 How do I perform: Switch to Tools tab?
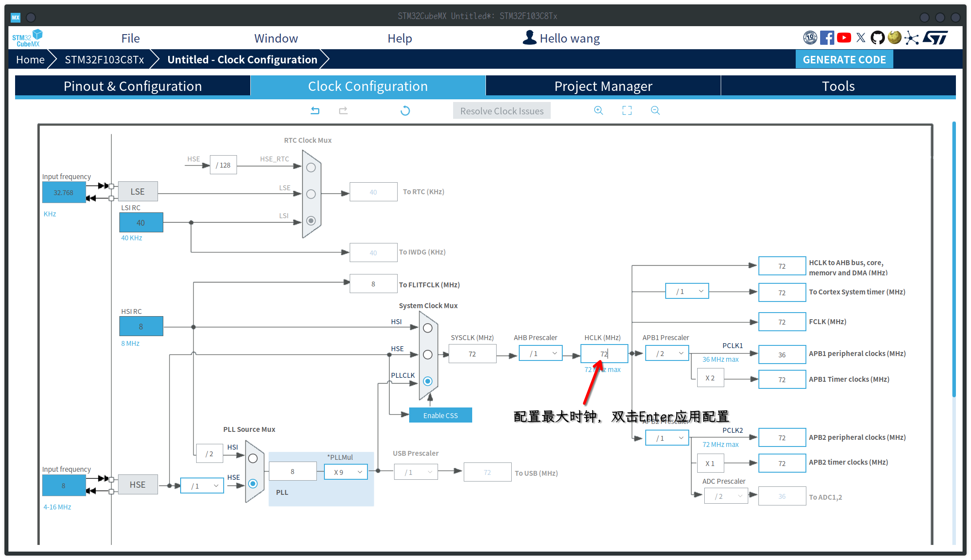(x=838, y=86)
